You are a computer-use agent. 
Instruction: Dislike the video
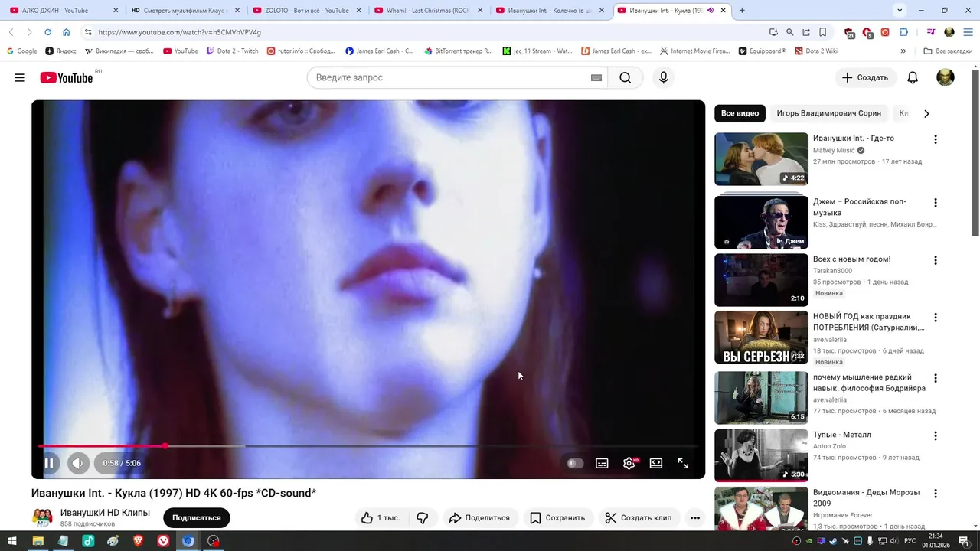[x=423, y=518]
